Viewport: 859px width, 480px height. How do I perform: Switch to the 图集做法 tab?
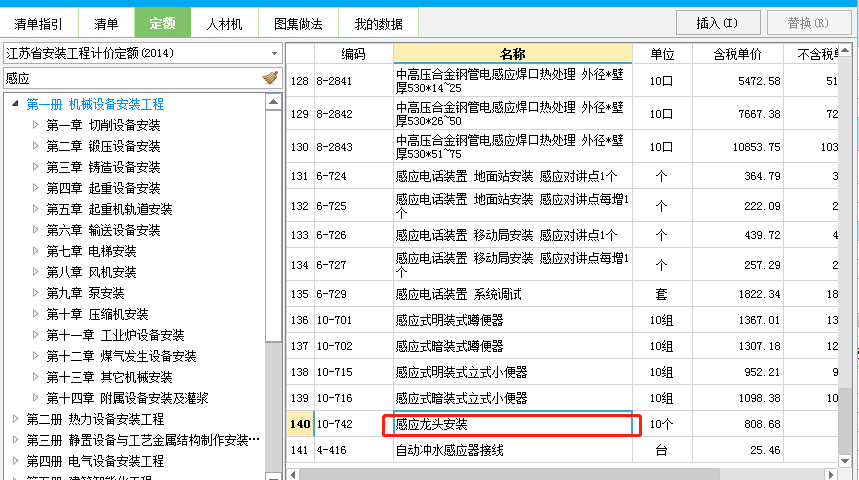[x=298, y=24]
